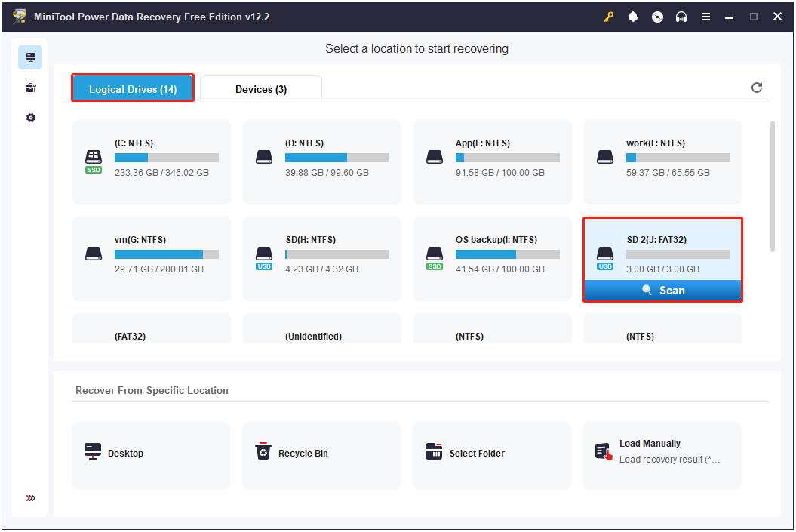796x532 pixels.
Task: Click the headset support icon
Action: [x=681, y=16]
